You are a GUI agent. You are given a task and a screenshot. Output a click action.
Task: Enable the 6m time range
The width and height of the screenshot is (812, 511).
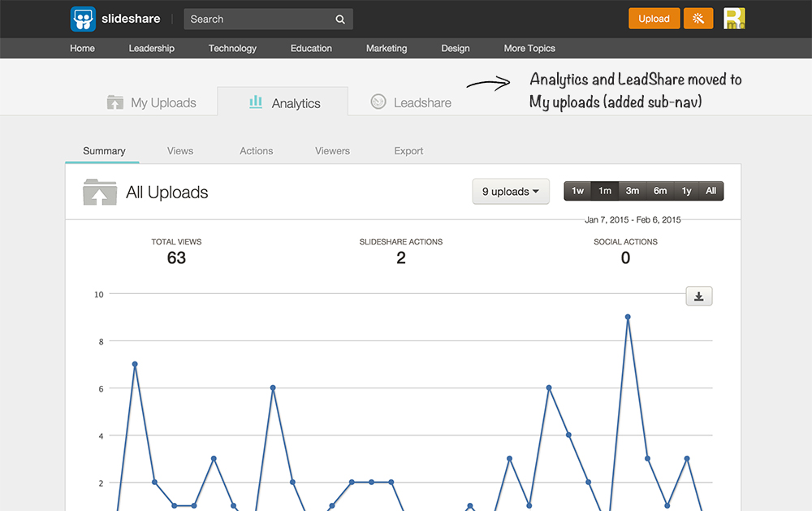(x=659, y=190)
